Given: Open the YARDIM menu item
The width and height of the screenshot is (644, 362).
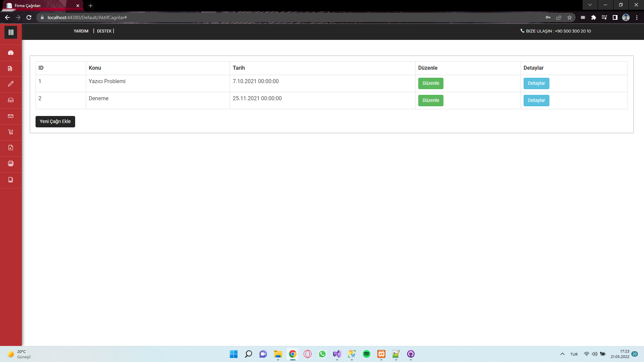Looking at the screenshot, I should pos(81,31).
